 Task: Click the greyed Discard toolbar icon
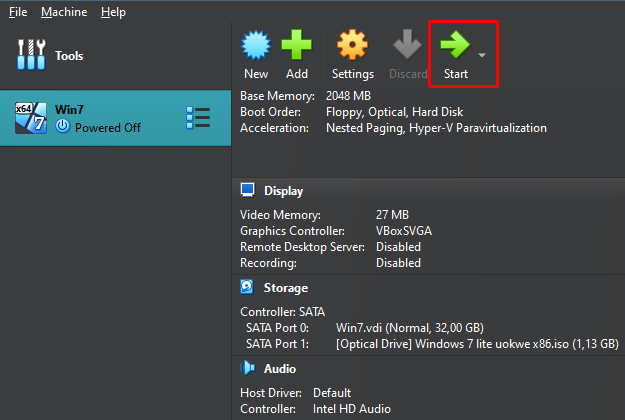pyautogui.click(x=407, y=44)
